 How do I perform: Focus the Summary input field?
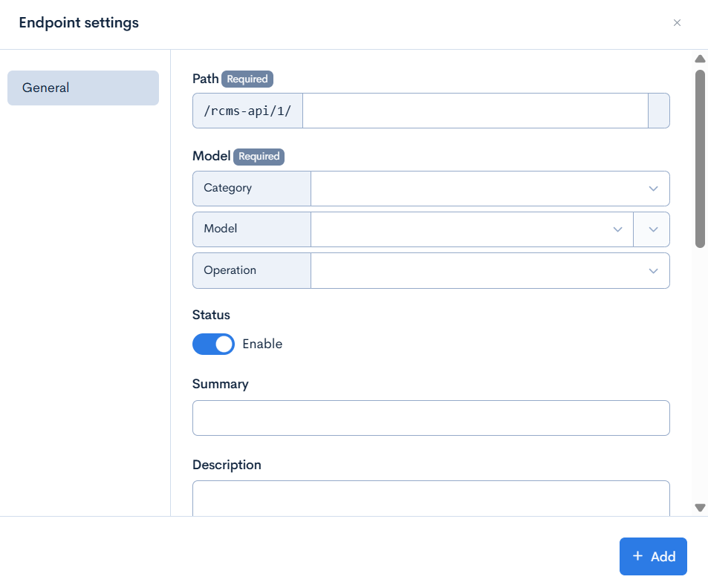tap(431, 418)
